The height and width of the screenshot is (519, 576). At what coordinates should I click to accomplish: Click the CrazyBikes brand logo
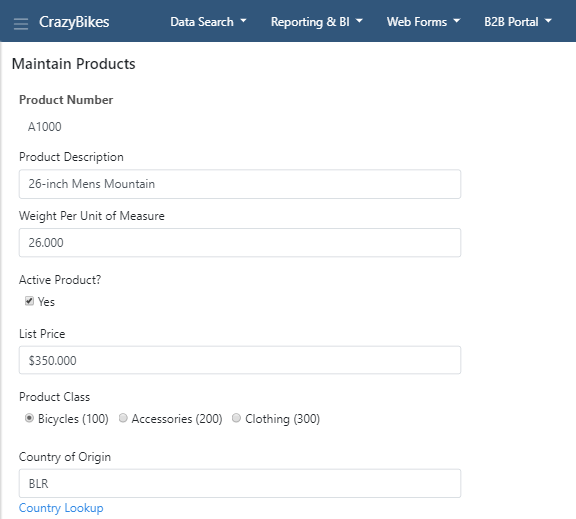[x=74, y=22]
